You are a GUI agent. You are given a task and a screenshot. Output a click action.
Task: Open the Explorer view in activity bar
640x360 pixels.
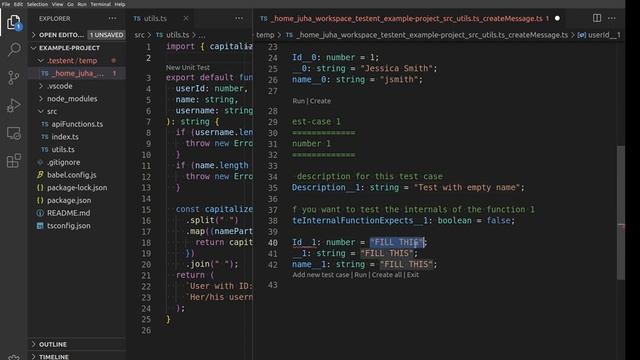(14, 22)
